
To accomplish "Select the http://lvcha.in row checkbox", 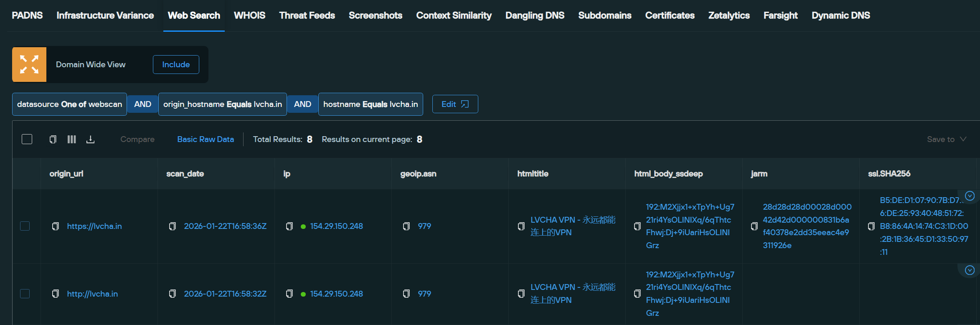I will tap(25, 294).
